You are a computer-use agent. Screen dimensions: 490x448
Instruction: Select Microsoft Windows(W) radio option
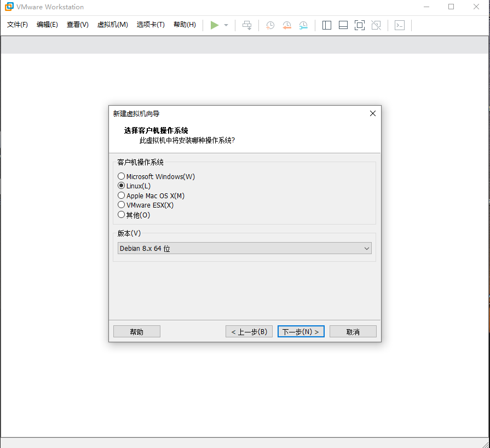tap(156, 177)
